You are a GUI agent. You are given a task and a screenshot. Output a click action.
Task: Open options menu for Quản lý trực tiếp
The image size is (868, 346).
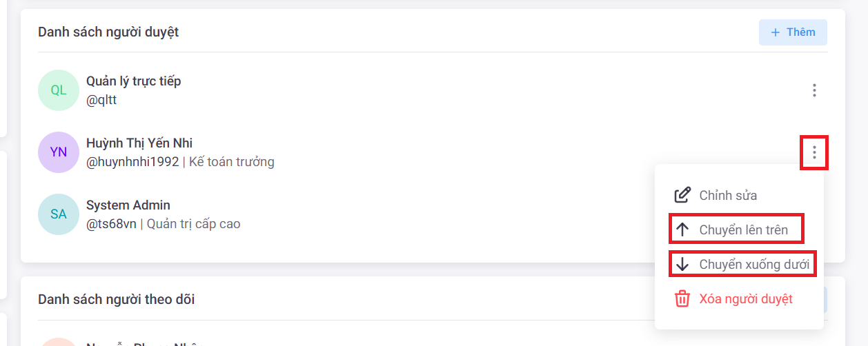point(814,90)
